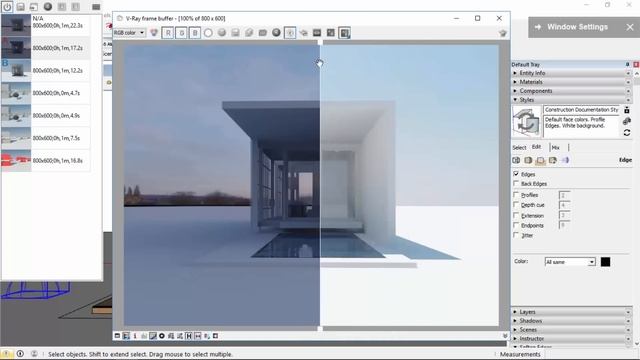The image size is (640, 360).
Task: Toggle the red channel R button
Action: 168,33
